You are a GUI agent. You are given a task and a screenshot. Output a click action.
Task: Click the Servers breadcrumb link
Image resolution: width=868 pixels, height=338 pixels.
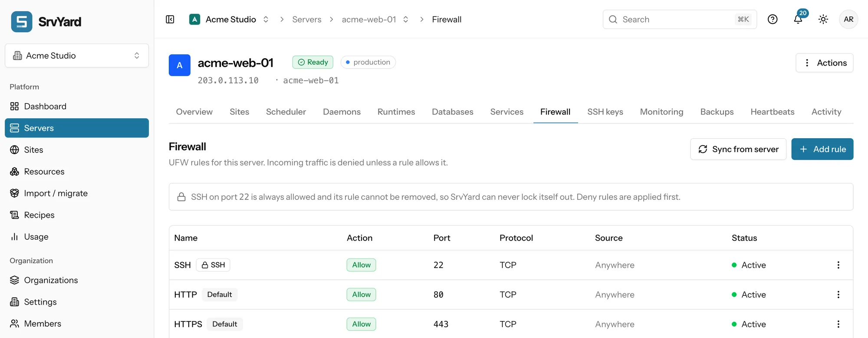[x=307, y=20]
